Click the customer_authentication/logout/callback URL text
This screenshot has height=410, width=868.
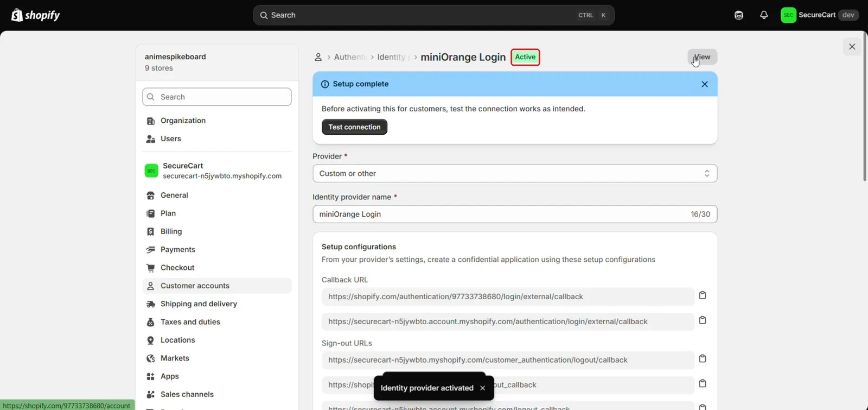click(x=478, y=360)
